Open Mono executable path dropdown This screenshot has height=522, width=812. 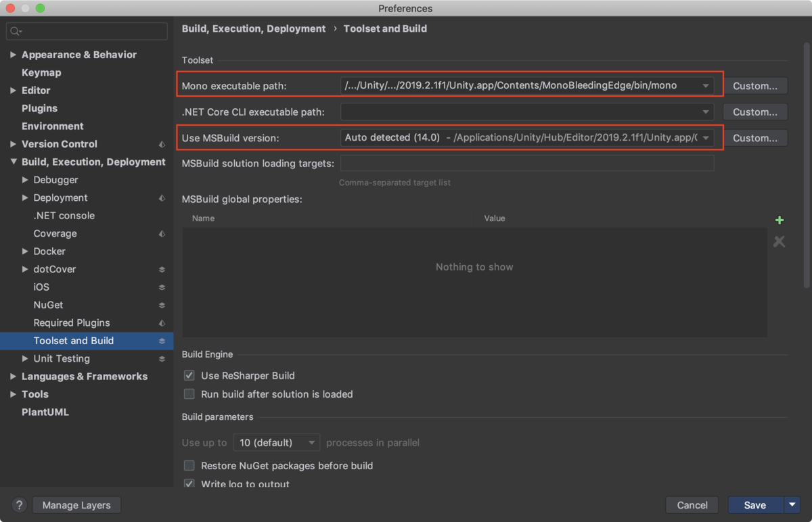pos(706,86)
